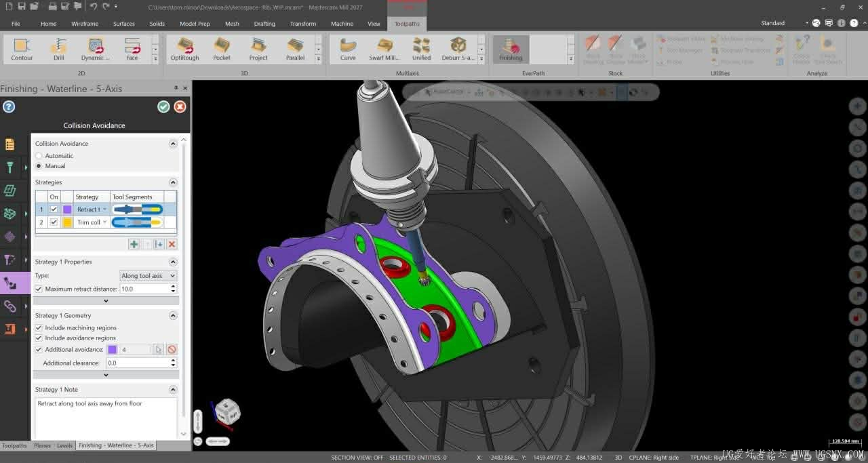Open the File menu

[x=16, y=24]
